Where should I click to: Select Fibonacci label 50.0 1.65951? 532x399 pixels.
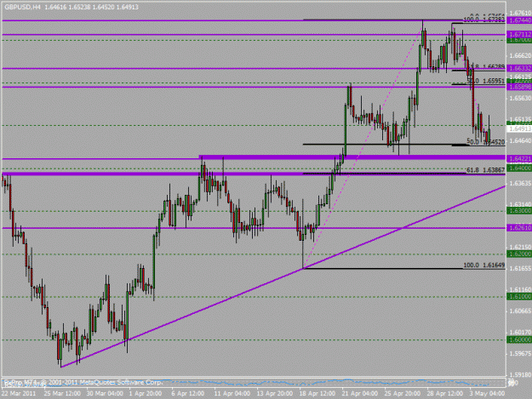coord(485,81)
